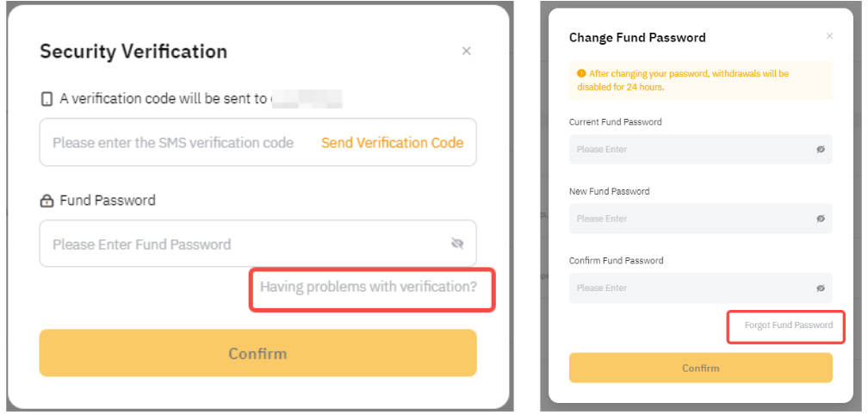Focus the New Fund Password field
Screen dimensions: 868x415
689,219
